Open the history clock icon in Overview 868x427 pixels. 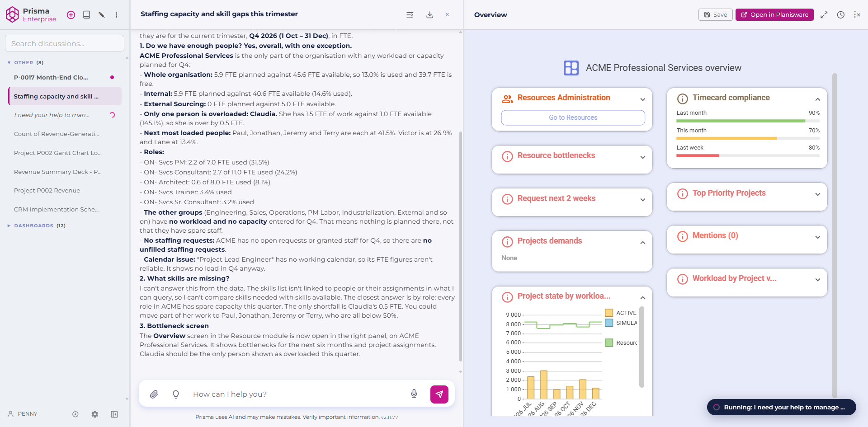pos(841,15)
